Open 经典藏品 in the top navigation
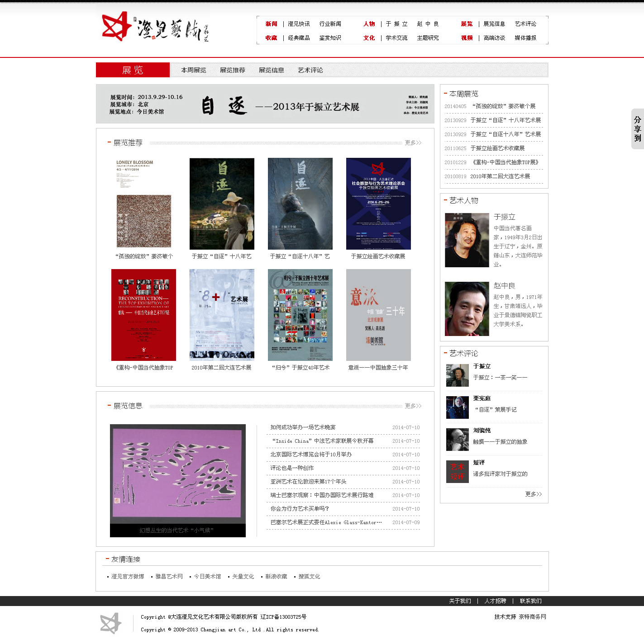Viewport: 644px width, 644px height. coord(299,38)
